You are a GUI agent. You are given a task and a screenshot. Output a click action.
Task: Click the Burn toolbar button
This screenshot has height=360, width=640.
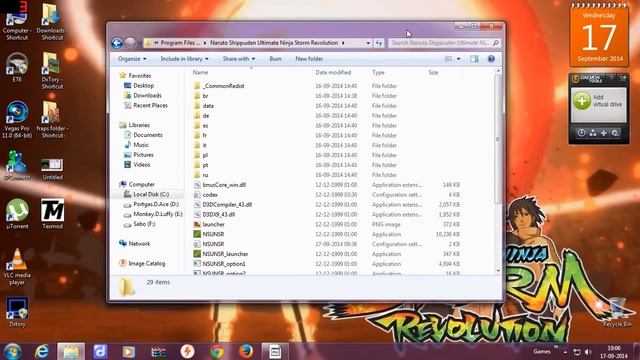tap(275, 59)
